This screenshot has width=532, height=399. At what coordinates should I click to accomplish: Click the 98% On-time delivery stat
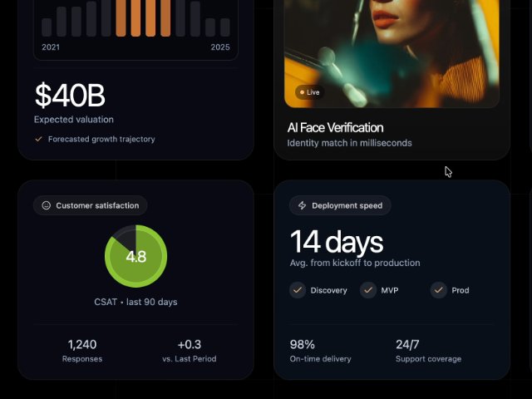coord(320,350)
